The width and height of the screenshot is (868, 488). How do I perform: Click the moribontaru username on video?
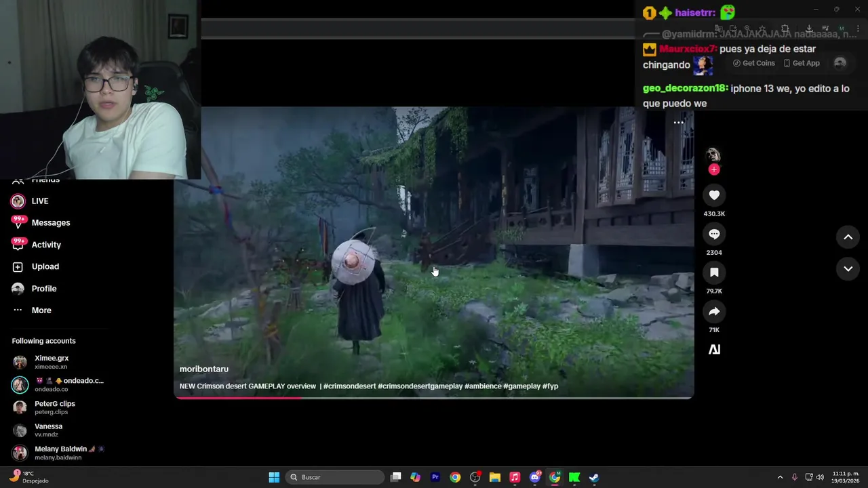pyautogui.click(x=203, y=369)
